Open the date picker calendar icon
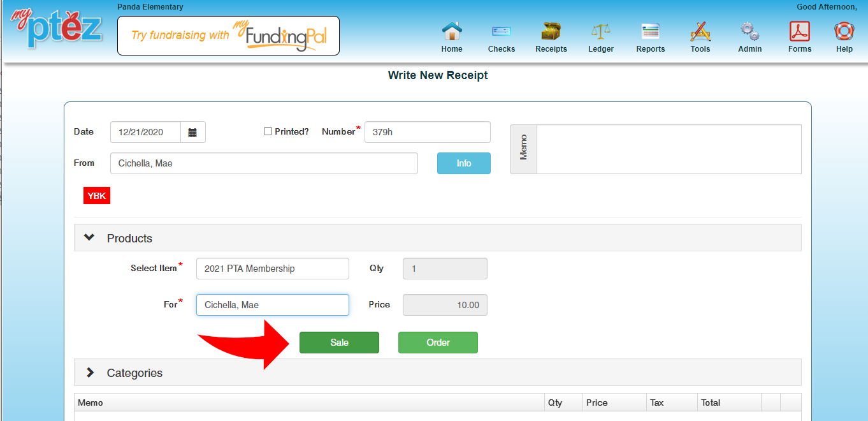This screenshot has width=868, height=421. coord(192,132)
